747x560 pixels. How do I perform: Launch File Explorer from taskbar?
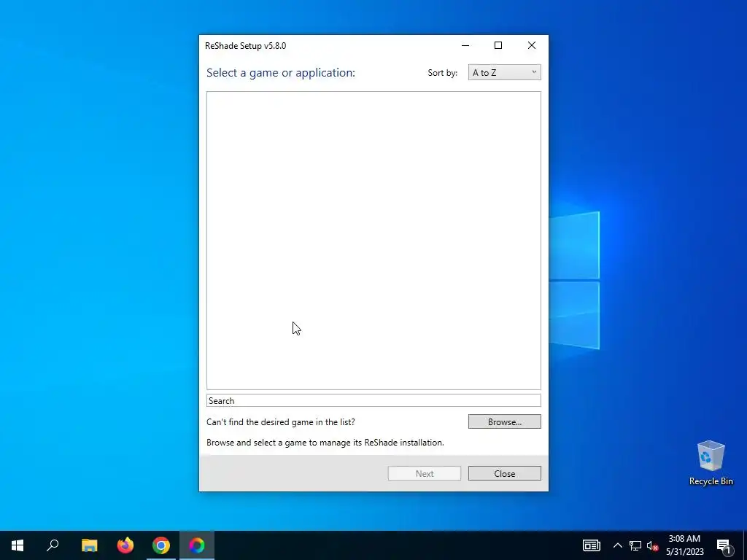pos(89,545)
